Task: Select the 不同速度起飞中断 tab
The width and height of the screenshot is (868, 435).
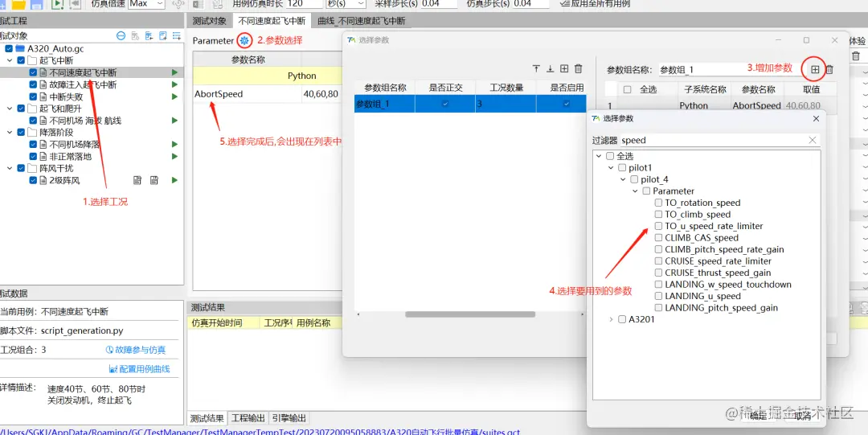Action: click(272, 21)
